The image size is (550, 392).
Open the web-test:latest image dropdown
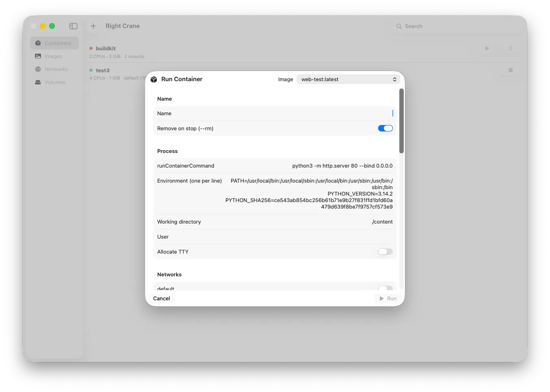click(348, 79)
